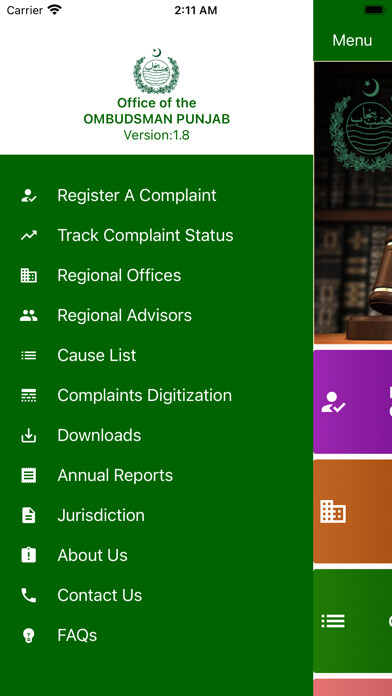Tap the Version:1.8 label
The image size is (392, 696).
156,135
